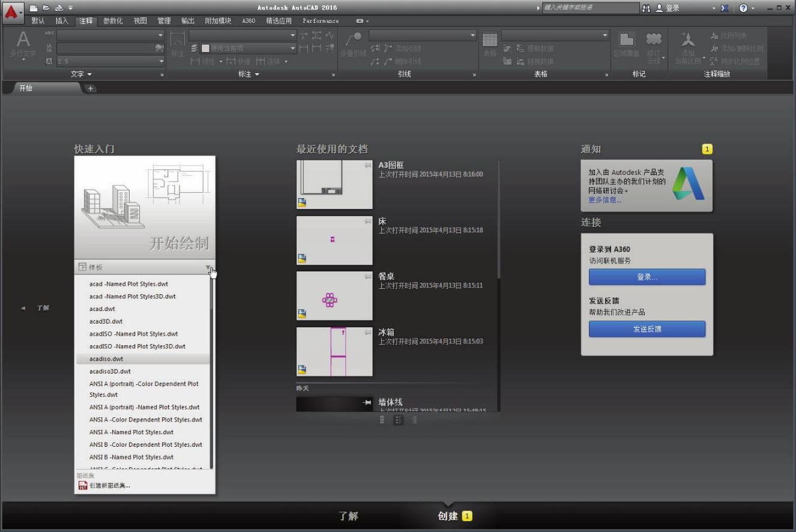Pin the 冰箱 recent document
The image size is (796, 532).
[368, 332]
